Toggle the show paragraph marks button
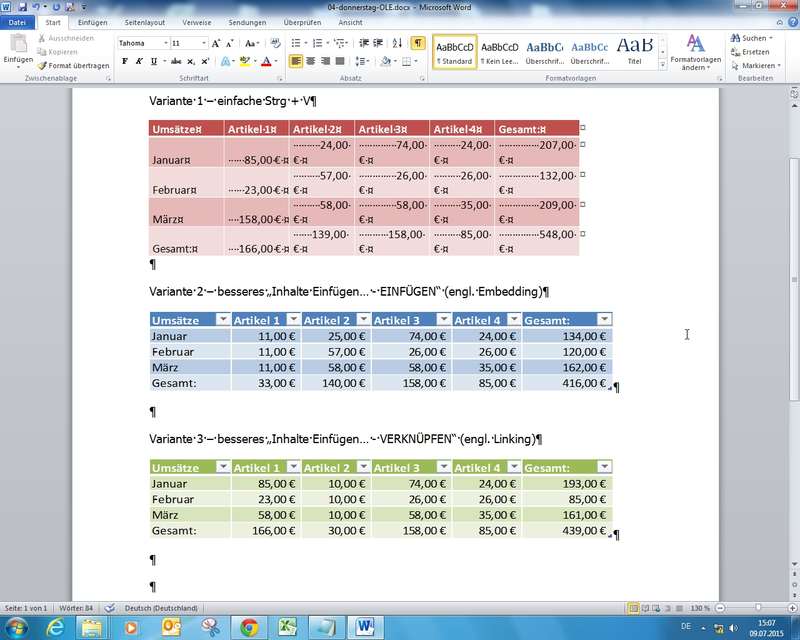800x640 pixels. point(417,44)
